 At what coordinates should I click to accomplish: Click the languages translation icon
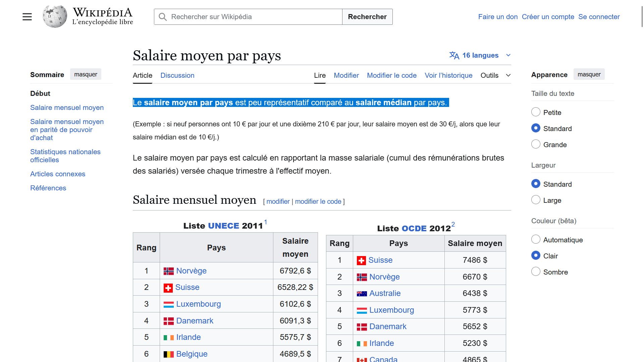pos(454,55)
